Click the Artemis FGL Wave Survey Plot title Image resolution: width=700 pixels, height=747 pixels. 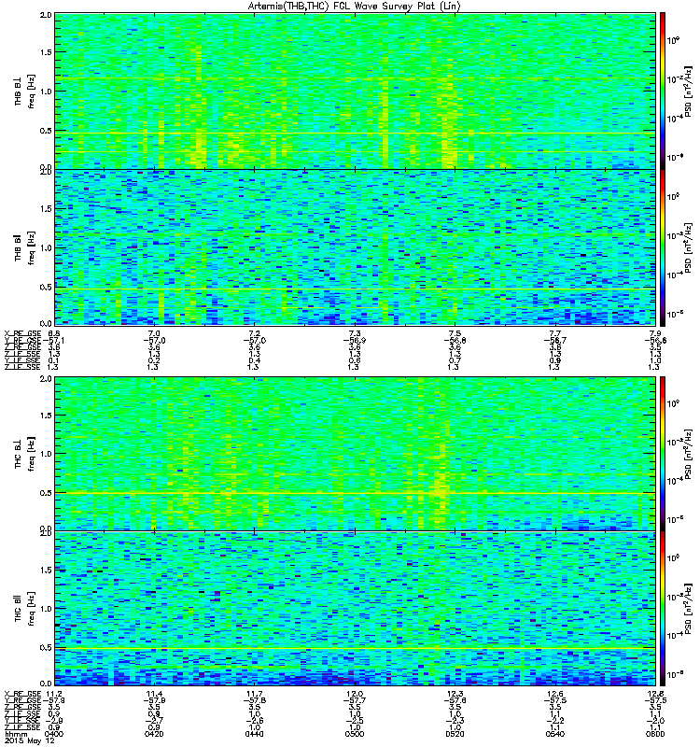(355, 7)
